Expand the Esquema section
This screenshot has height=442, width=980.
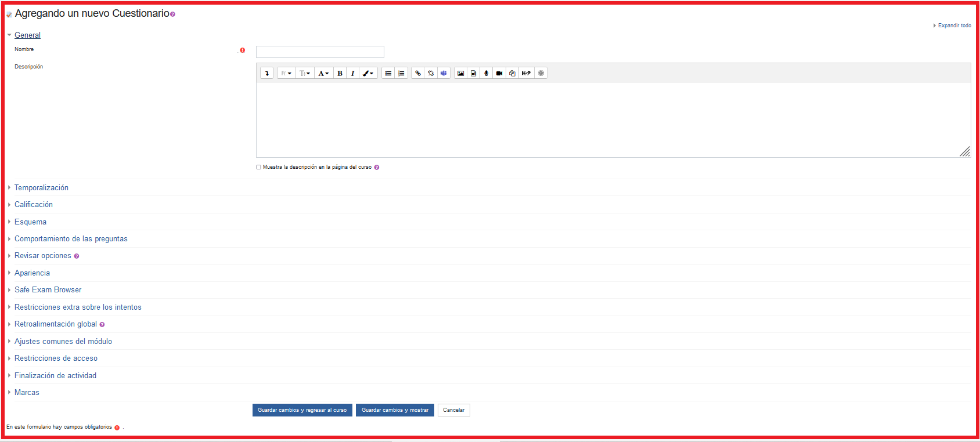(30, 222)
